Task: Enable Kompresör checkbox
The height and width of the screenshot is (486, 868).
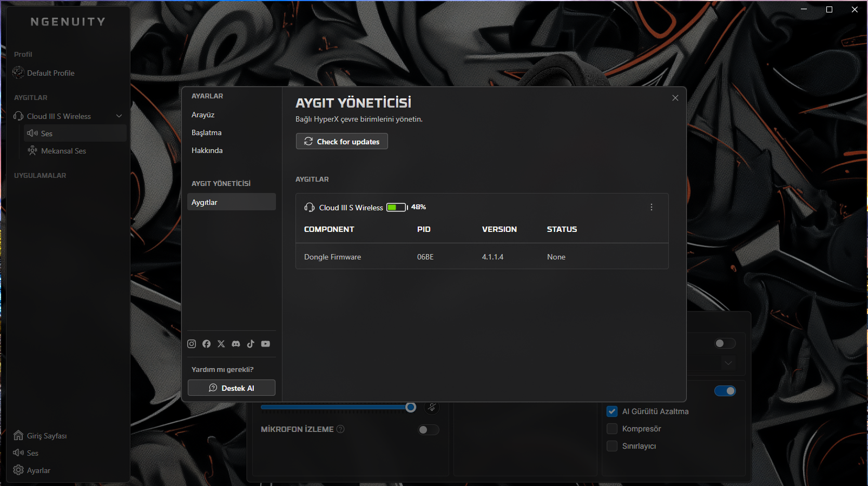Action: coord(612,429)
